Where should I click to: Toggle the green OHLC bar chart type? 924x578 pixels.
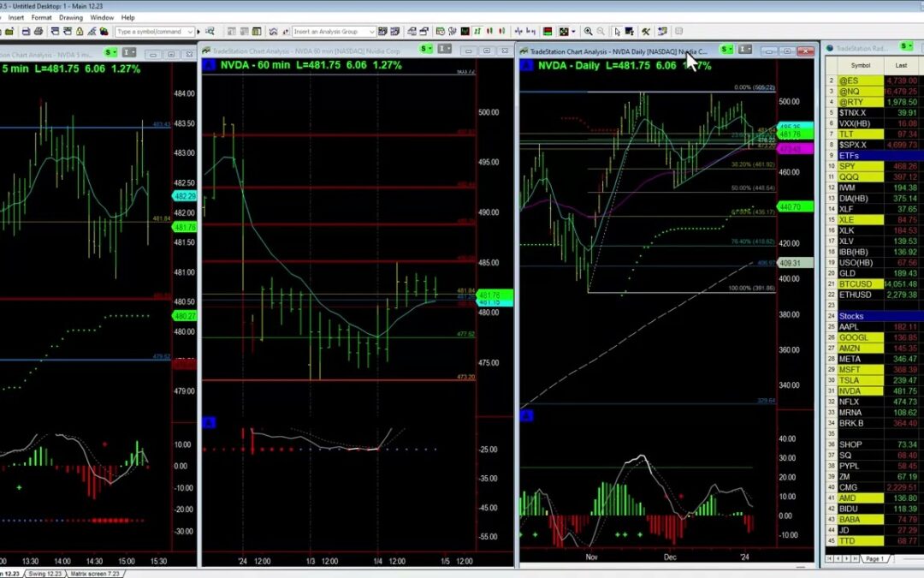(x=478, y=32)
